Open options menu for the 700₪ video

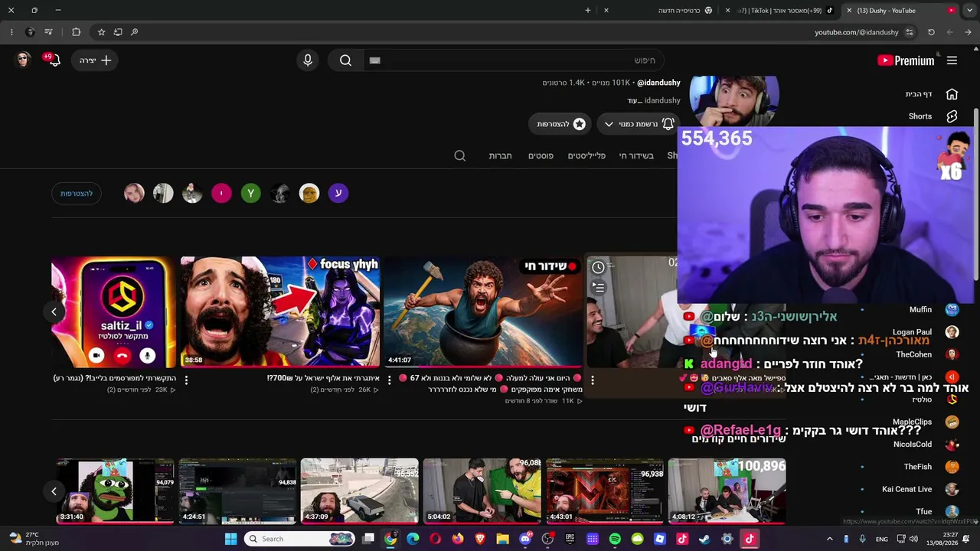[389, 380]
